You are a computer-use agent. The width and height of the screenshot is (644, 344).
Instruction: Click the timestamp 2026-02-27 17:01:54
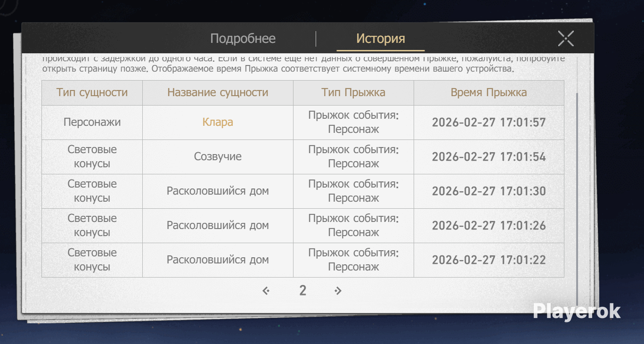point(489,157)
